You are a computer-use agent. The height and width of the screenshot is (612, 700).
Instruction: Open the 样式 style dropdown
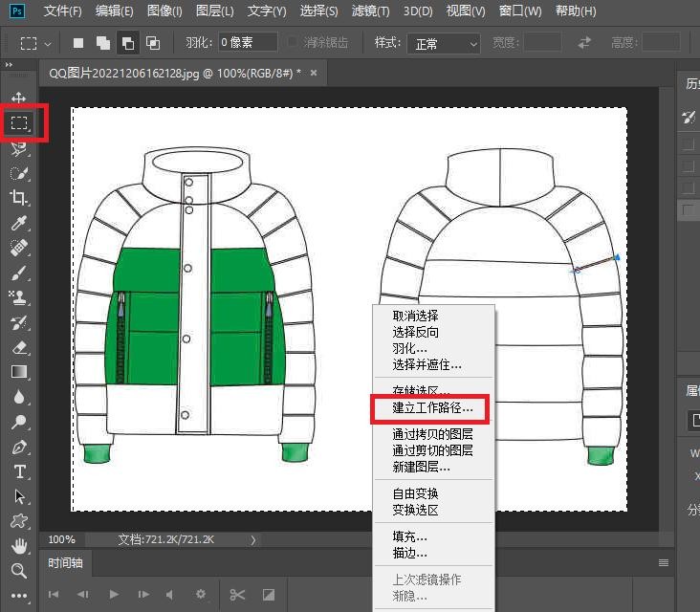tap(442, 44)
